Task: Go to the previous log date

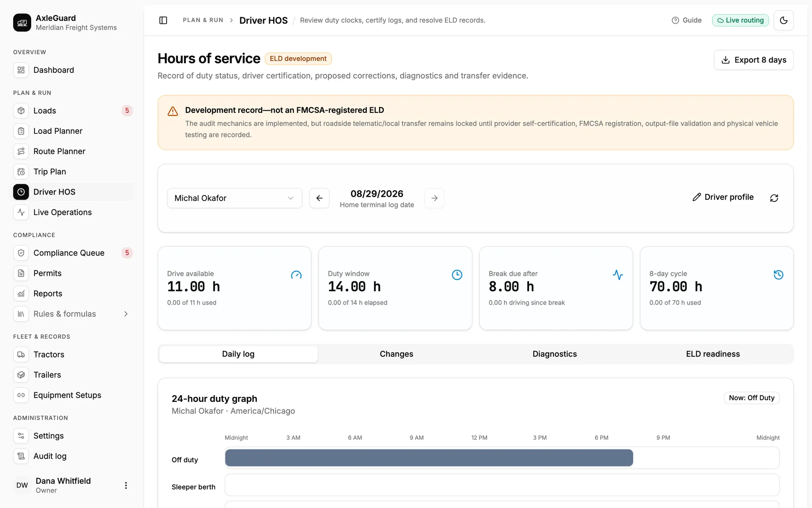Action: point(319,198)
